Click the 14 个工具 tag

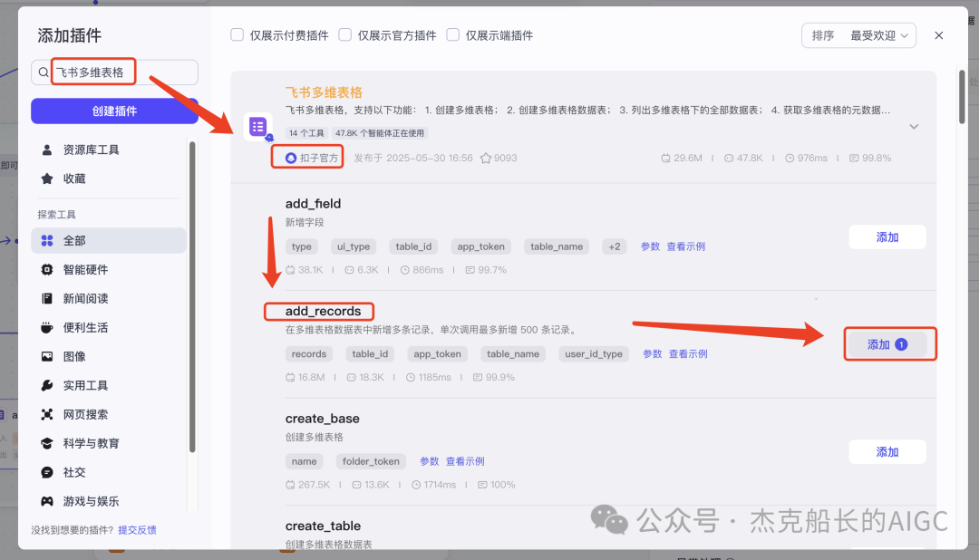[306, 133]
